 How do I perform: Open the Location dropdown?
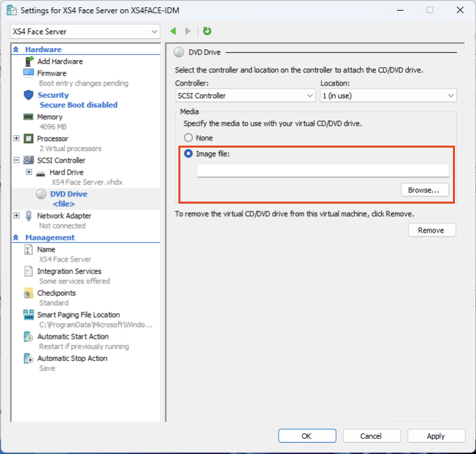[x=388, y=96]
